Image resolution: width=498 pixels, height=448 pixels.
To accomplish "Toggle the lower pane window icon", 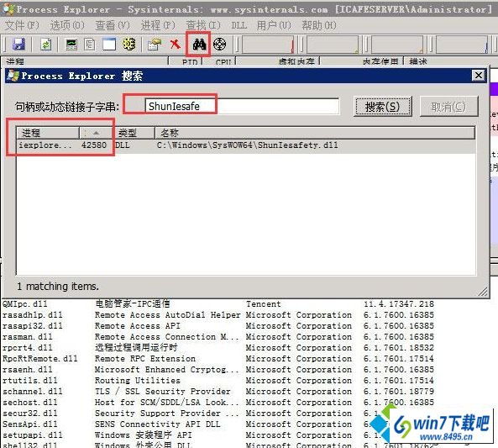I will [x=109, y=45].
